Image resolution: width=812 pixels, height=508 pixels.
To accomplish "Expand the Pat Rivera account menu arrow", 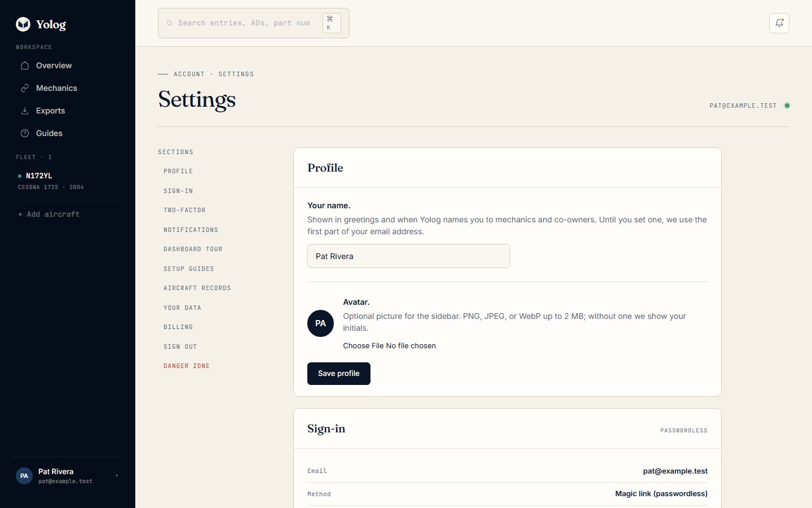I will point(117,476).
